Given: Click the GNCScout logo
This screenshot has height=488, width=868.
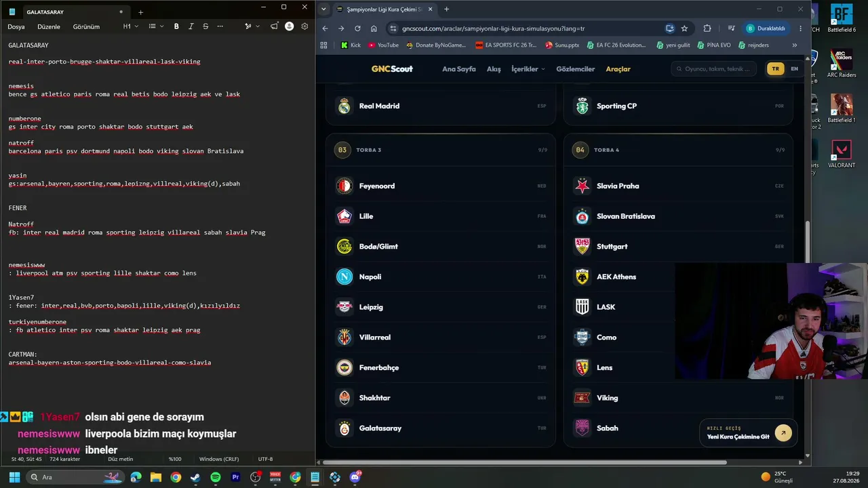Looking at the screenshot, I should 392,68.
